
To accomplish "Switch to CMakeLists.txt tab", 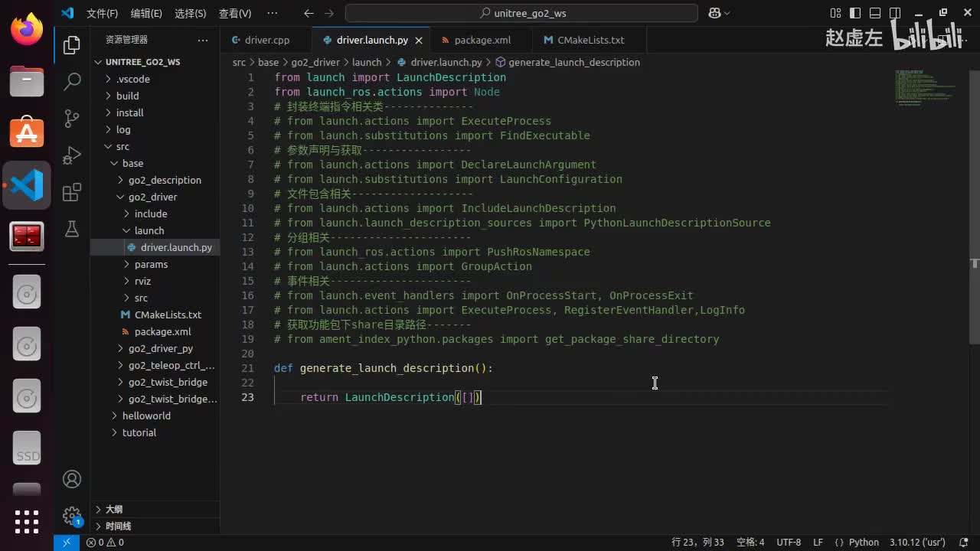I will click(x=590, y=40).
